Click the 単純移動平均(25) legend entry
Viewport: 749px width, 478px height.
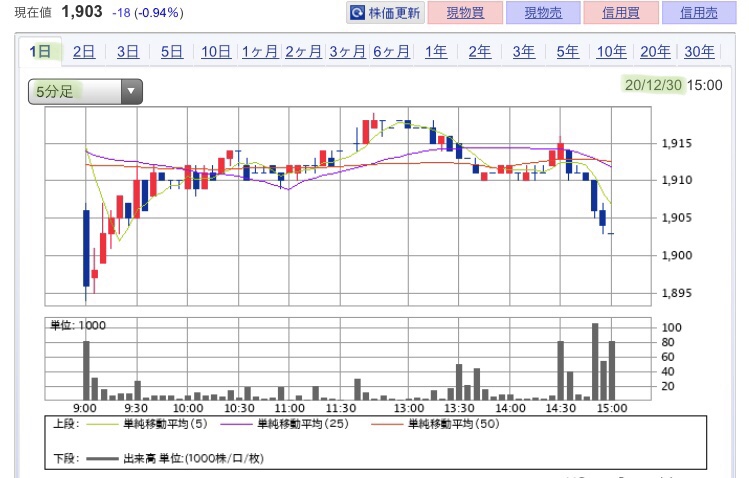(285, 424)
